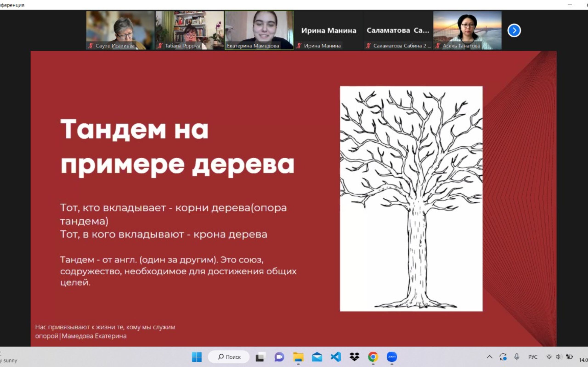Click the next participants arrow button
Viewport: 588px width, 367px height.
tap(514, 31)
